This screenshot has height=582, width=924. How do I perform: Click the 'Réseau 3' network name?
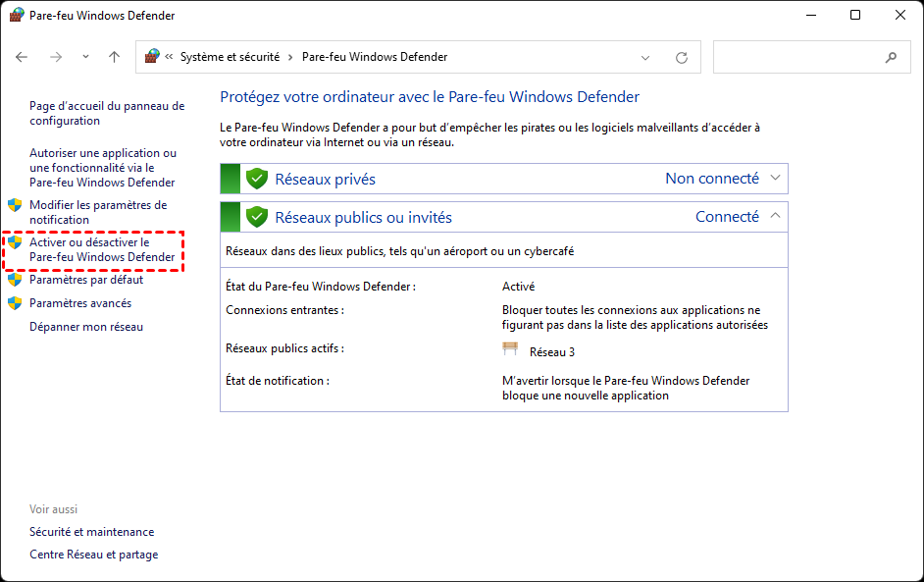(x=552, y=352)
